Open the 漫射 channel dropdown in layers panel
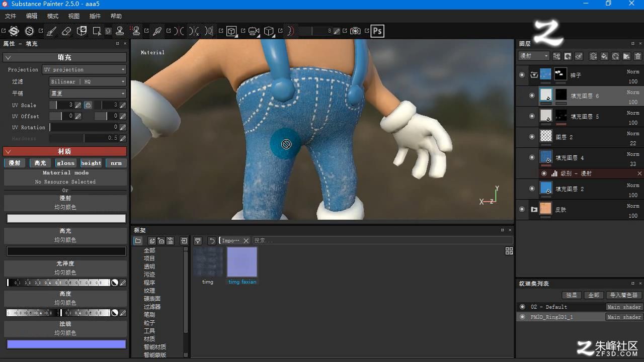 tap(534, 56)
